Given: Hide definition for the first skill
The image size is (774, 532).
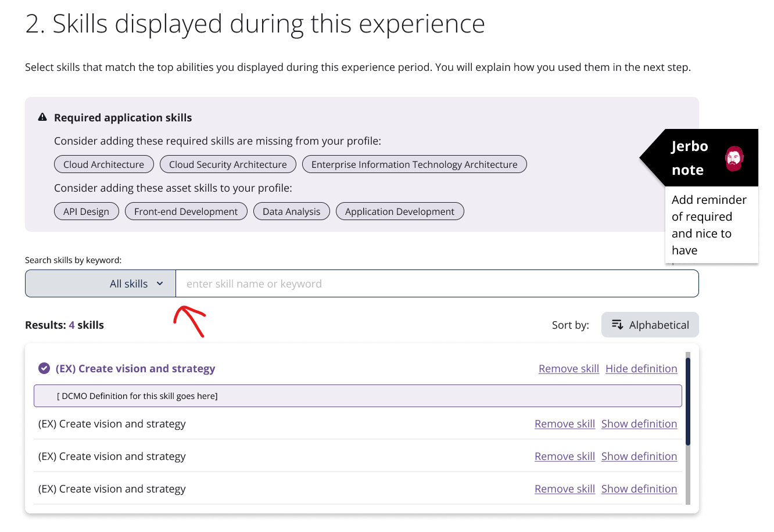Looking at the screenshot, I should [641, 368].
